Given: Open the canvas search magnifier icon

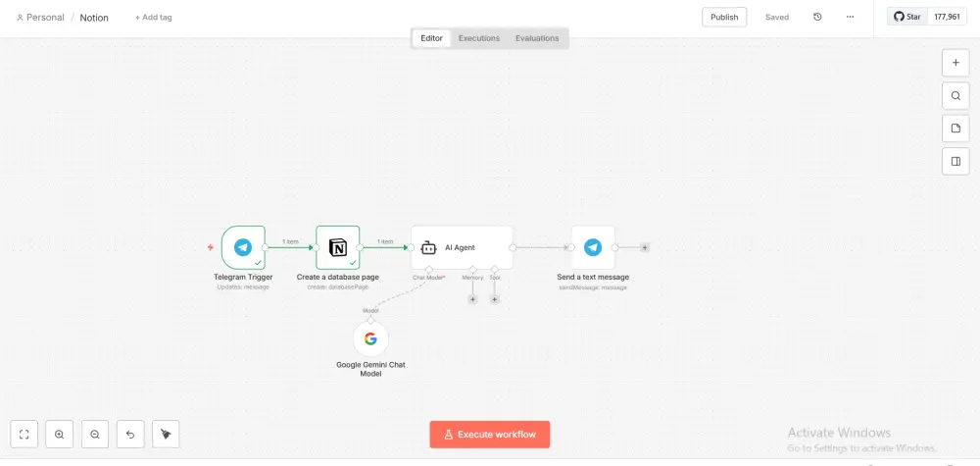Looking at the screenshot, I should tap(955, 96).
